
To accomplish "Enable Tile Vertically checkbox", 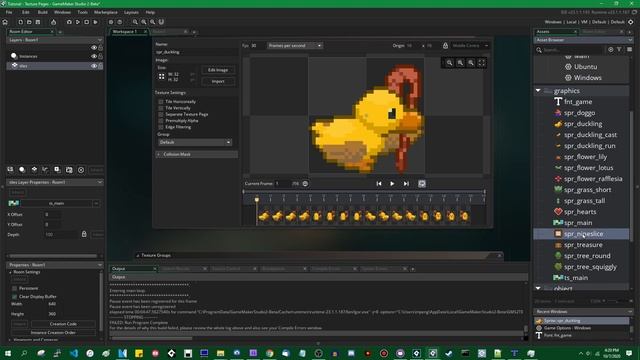I will pos(161,108).
